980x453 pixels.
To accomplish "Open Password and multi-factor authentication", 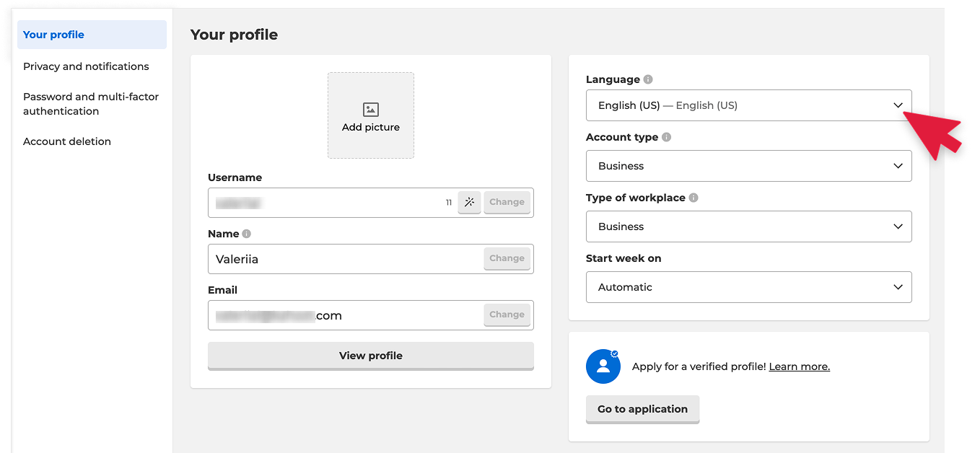I will 91,104.
